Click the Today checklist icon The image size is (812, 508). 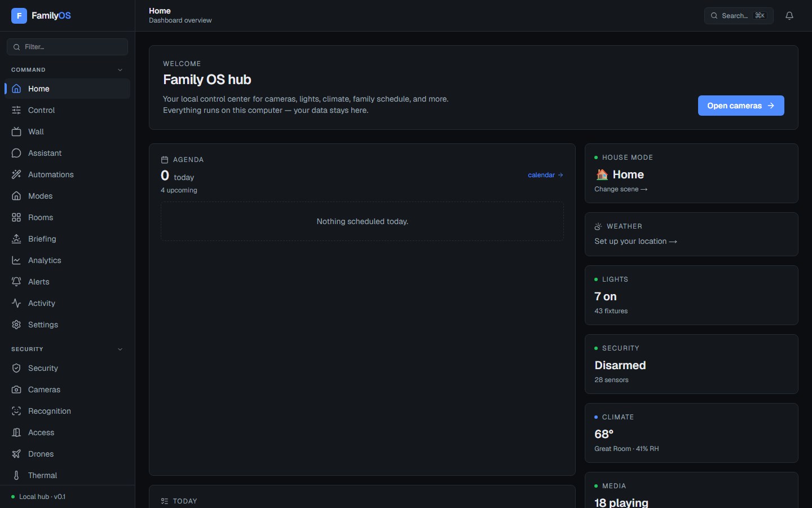coord(165,501)
